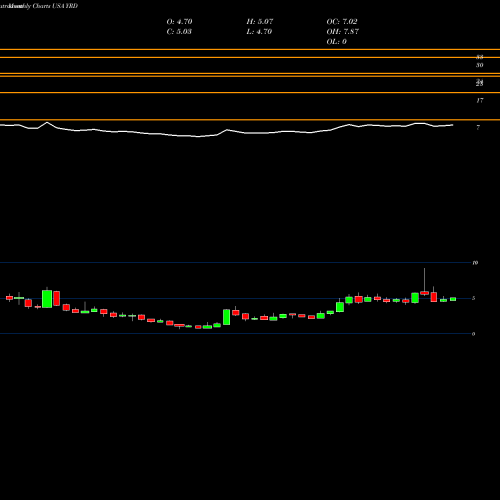Click the 17 level label
This screenshot has width=500, height=500.
tap(480, 100)
